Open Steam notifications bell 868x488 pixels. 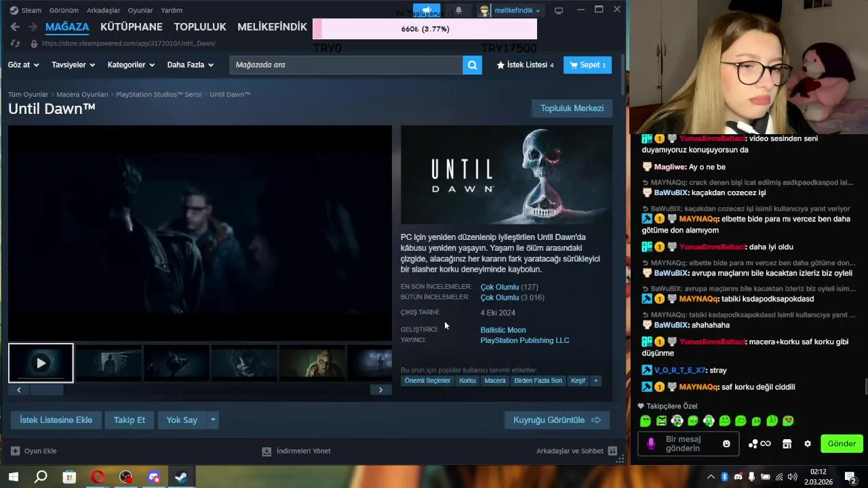[458, 10]
